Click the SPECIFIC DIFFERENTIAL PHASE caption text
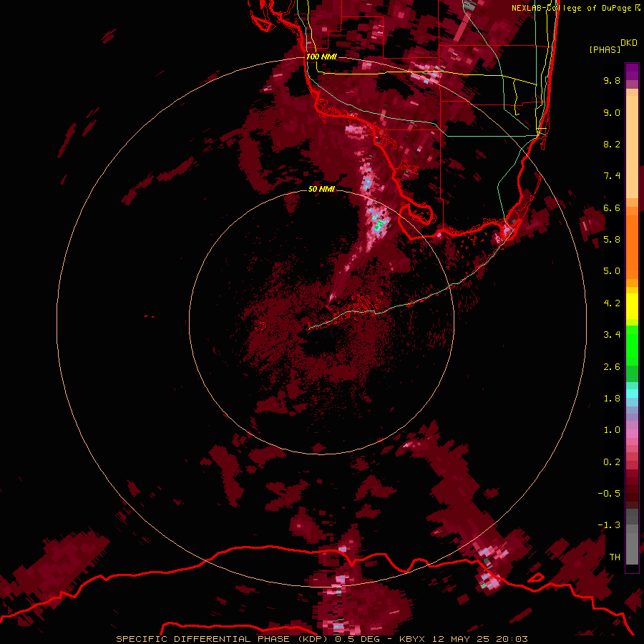This screenshot has width=644, height=644. 204,639
